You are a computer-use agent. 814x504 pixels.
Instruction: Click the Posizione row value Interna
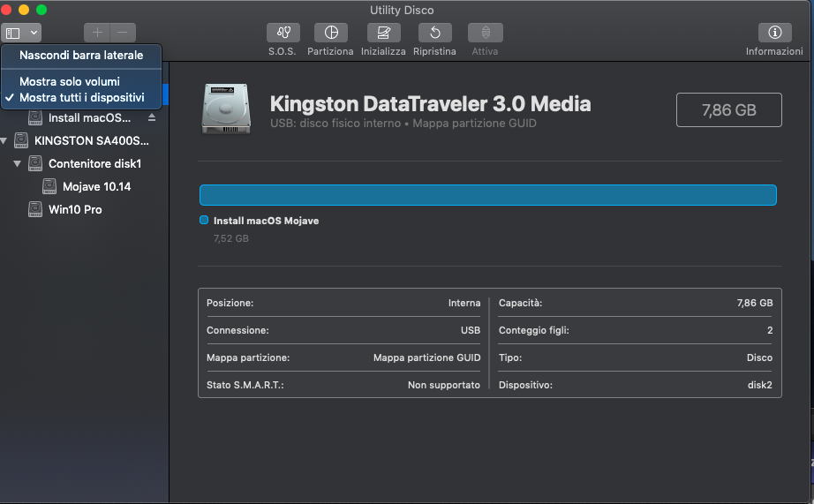[x=464, y=303]
